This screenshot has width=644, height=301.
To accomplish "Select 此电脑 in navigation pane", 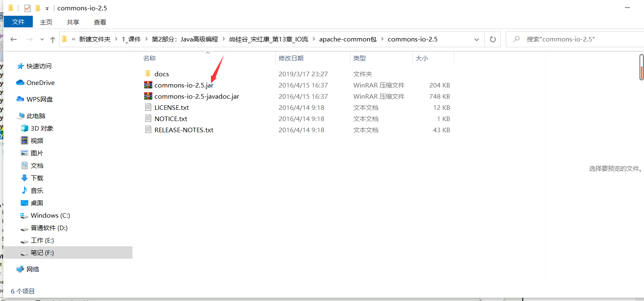I will tap(31, 116).
